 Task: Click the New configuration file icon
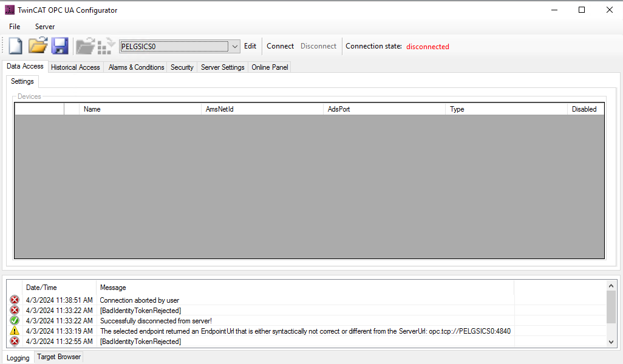(x=16, y=46)
